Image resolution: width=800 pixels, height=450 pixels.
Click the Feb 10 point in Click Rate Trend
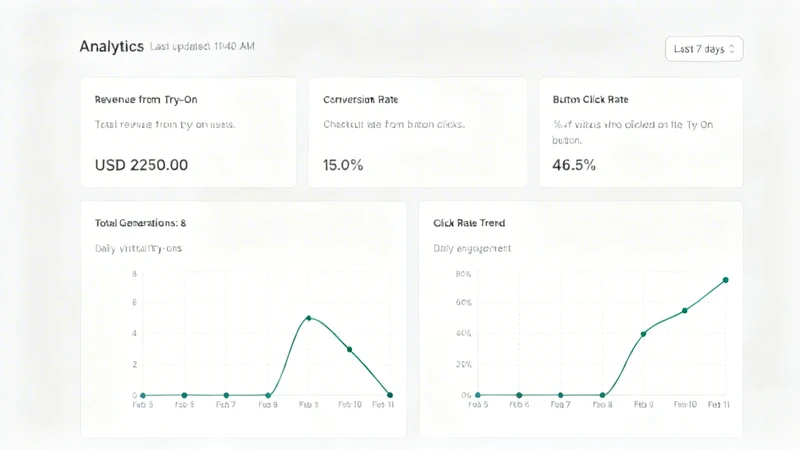(685, 310)
